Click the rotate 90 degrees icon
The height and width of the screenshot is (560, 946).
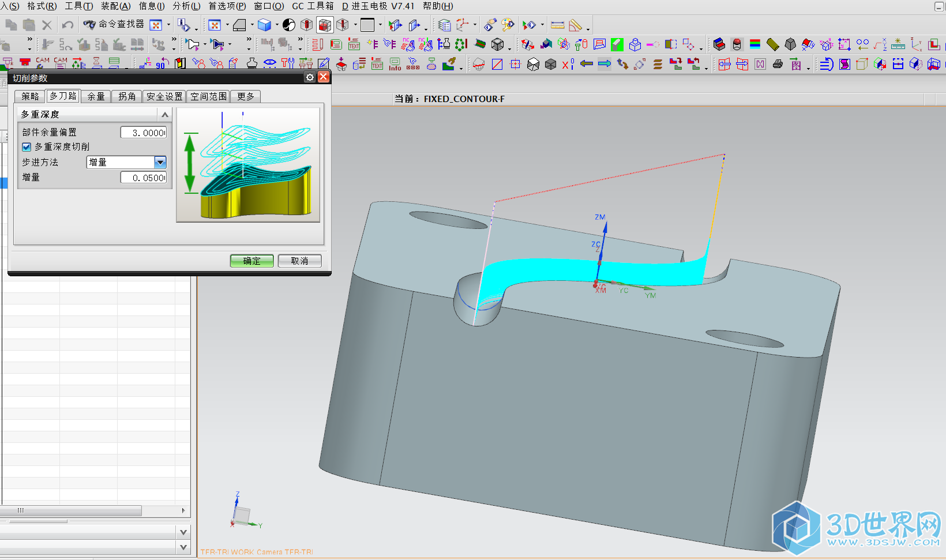(x=162, y=63)
